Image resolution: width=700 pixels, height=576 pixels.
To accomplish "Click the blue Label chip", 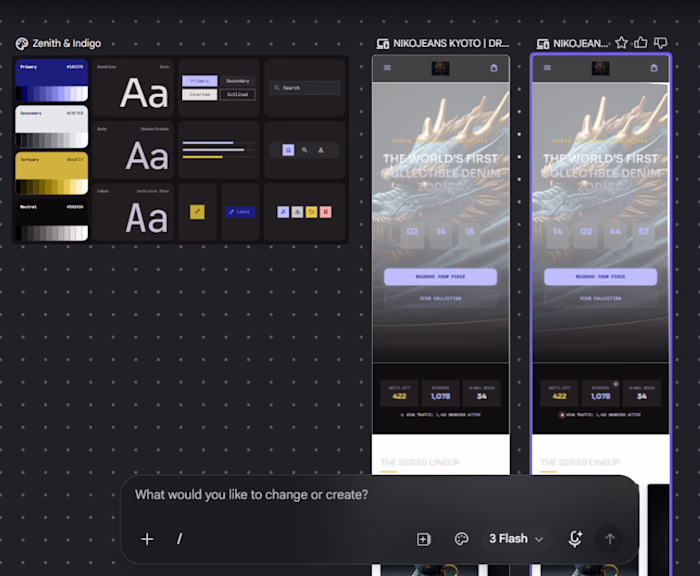I will click(240, 212).
